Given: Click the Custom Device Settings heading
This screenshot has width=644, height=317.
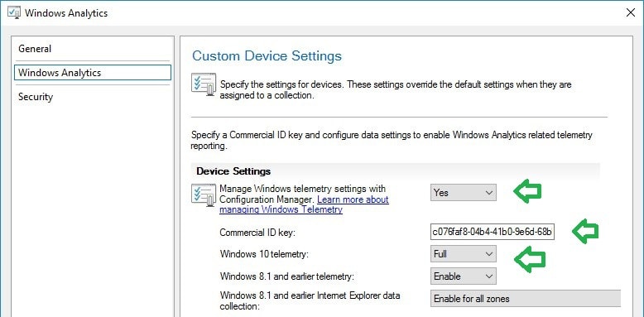Looking at the screenshot, I should pyautogui.click(x=267, y=55).
